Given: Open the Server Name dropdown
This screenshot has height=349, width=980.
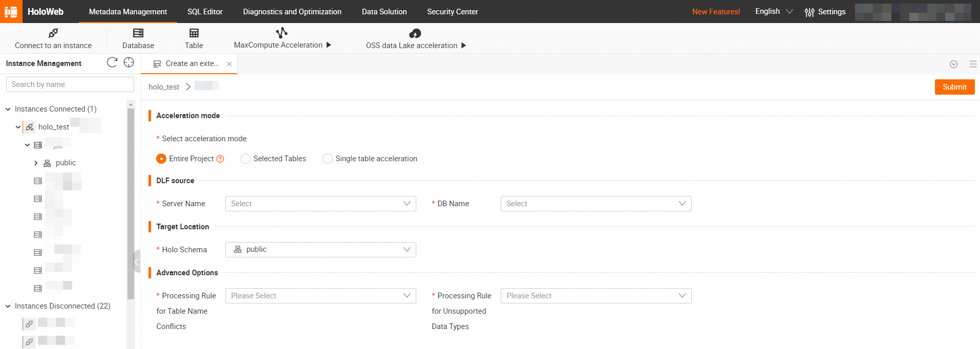Looking at the screenshot, I should tap(321, 204).
